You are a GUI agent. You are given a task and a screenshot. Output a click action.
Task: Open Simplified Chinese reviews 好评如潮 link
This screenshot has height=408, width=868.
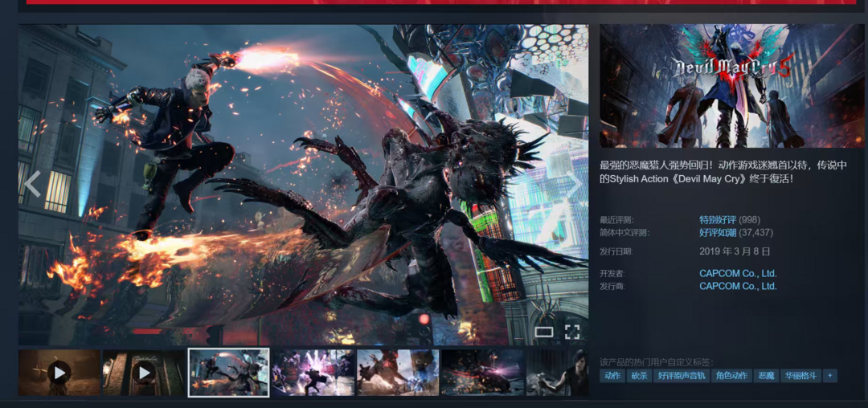tap(718, 233)
